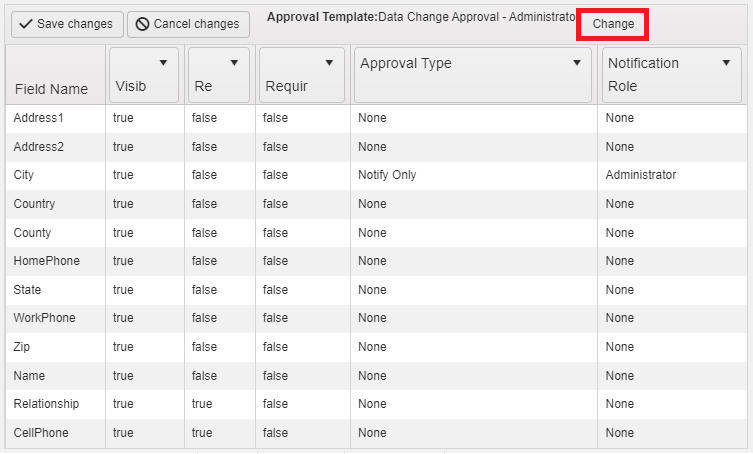Click the Country required value cell

tap(276, 204)
